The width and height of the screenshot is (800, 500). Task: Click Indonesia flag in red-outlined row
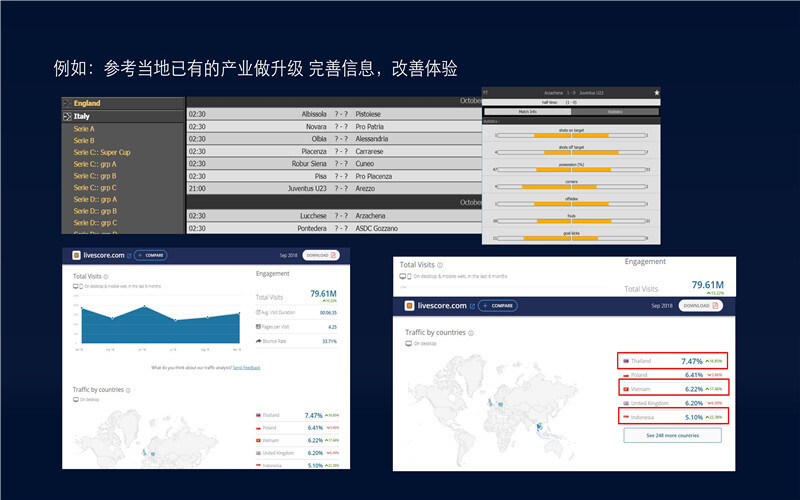[x=624, y=415]
